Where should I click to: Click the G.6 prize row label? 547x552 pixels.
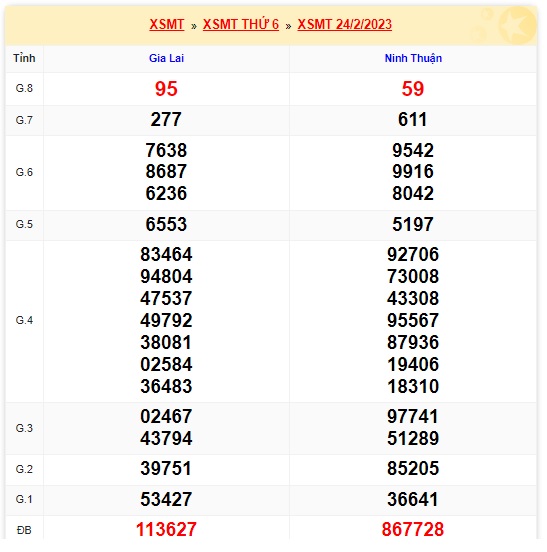click(x=24, y=172)
